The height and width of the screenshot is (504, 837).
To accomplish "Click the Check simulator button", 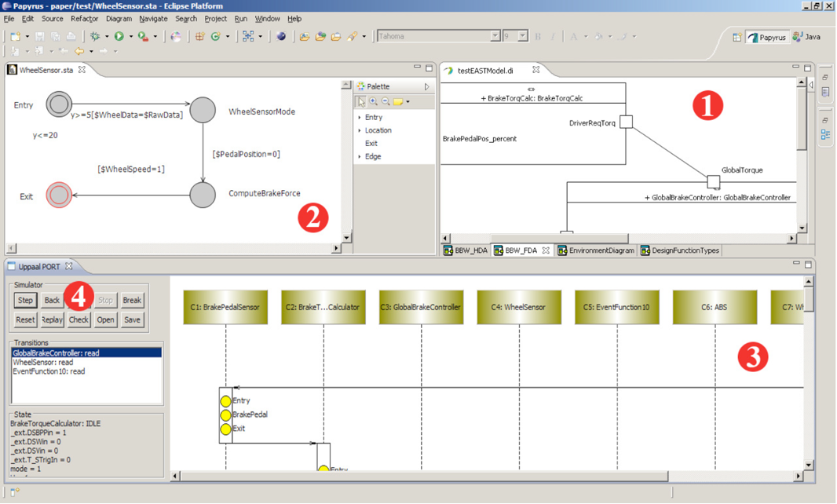I will point(79,320).
